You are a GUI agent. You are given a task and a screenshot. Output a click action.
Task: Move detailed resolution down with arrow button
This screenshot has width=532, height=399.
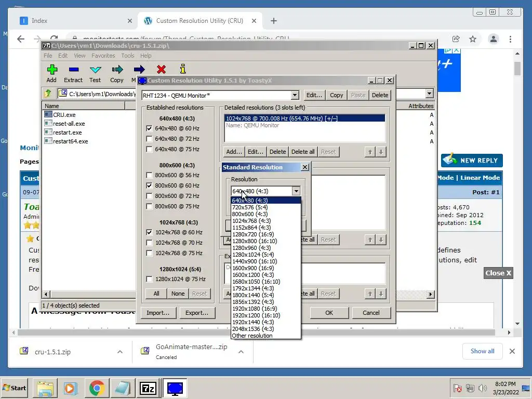point(381,152)
